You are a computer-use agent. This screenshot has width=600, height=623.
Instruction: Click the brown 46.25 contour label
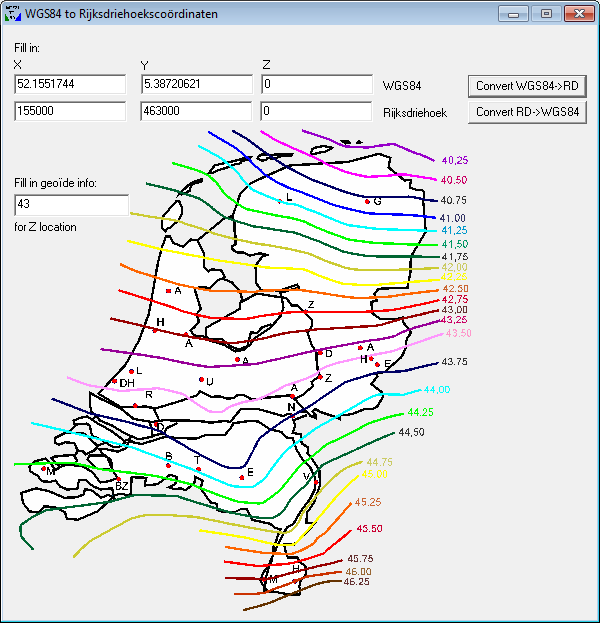[x=356, y=581]
